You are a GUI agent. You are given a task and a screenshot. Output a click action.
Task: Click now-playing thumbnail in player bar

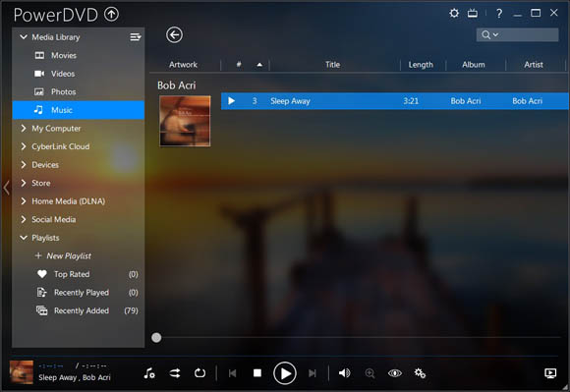22,372
